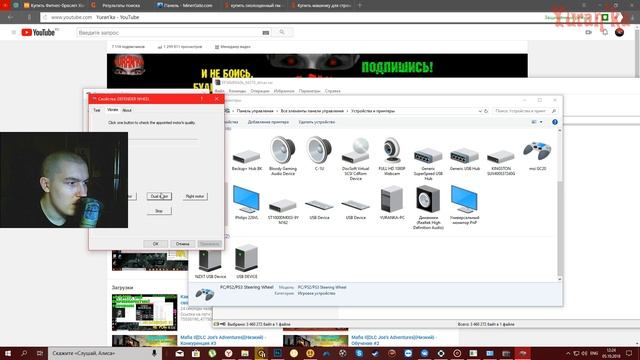Select the FULL HD 1080P Webcam icon

391,150
